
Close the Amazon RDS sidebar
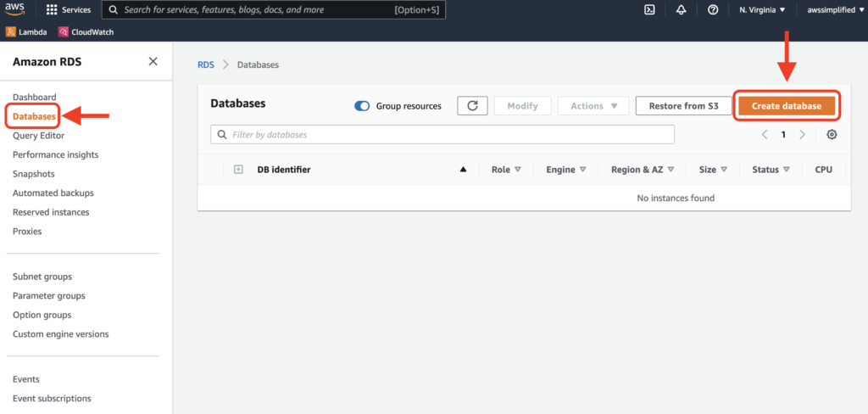click(x=153, y=62)
